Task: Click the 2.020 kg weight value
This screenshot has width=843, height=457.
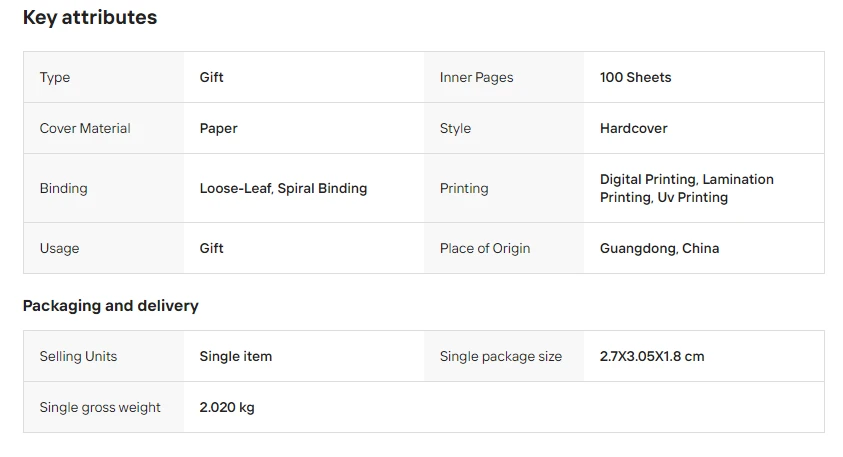Action: point(227,408)
